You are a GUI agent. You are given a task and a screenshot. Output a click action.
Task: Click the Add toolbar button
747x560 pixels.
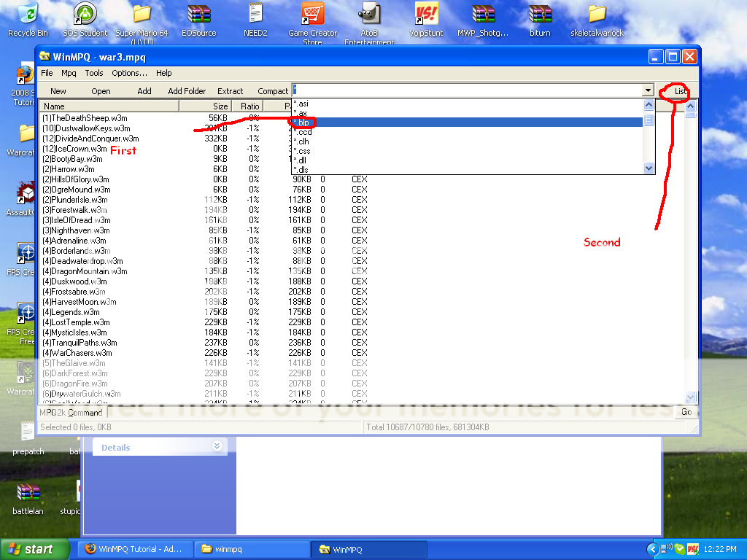click(144, 91)
